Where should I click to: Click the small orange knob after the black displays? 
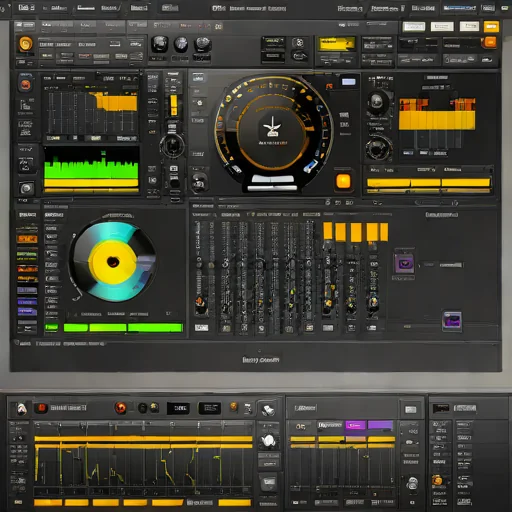pyautogui.click(x=234, y=406)
